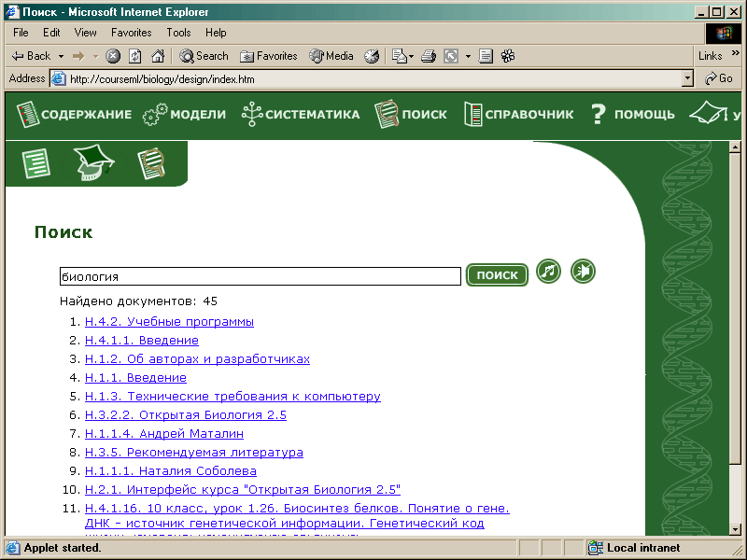Click the graduation cap icon in sub-toolbar
Image resolution: width=747 pixels, height=560 pixels.
93,163
